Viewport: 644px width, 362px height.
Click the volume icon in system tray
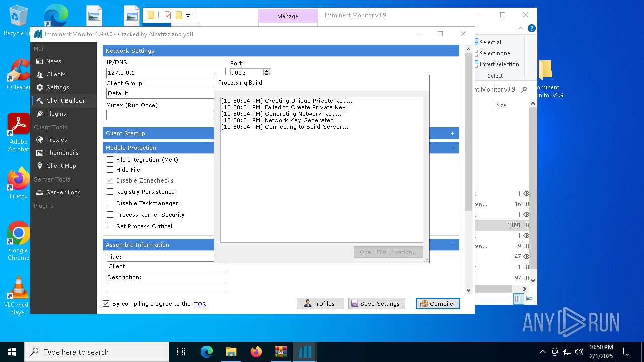pyautogui.click(x=579, y=352)
